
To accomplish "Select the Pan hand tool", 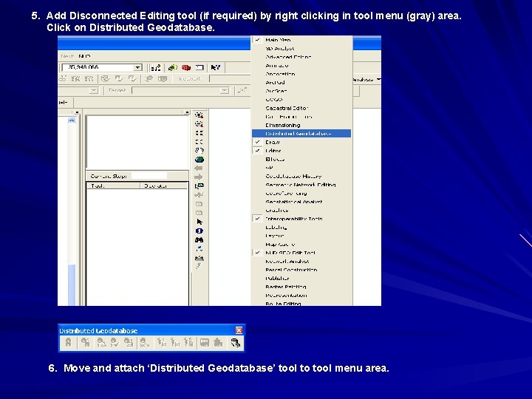I will click(x=199, y=151).
